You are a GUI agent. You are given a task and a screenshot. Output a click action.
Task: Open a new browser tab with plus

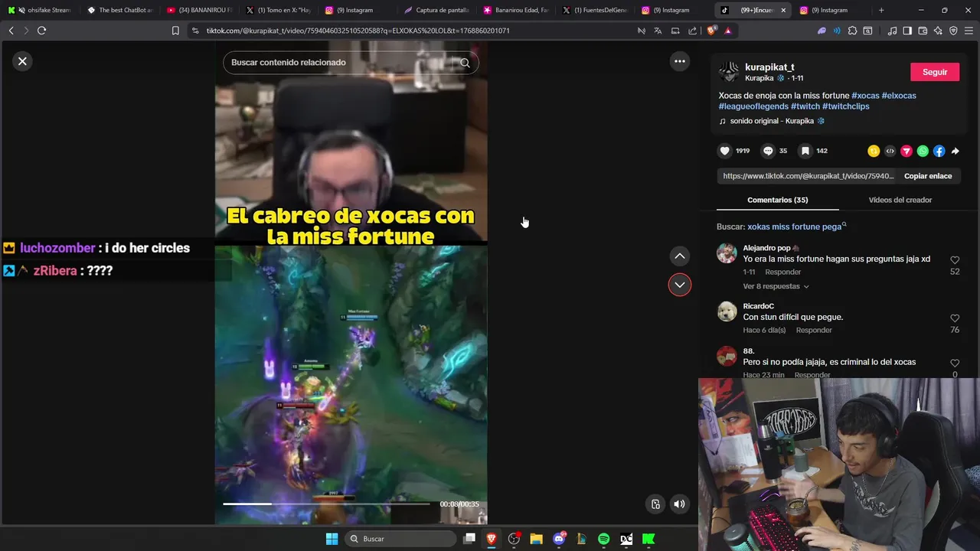click(881, 10)
